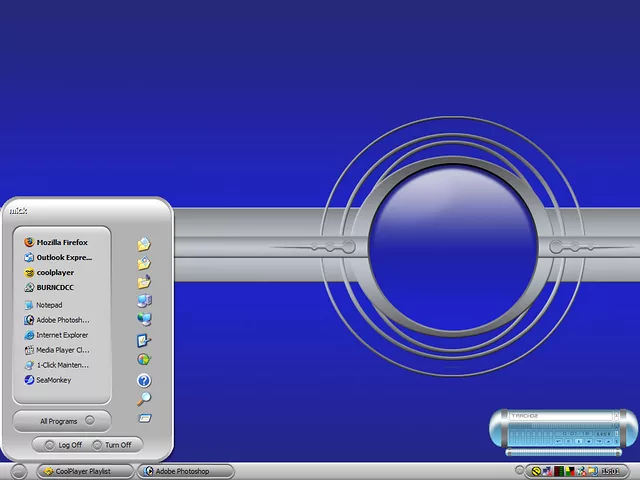Open the My Computer icon
Viewport: 640px width, 480px height.
point(144,300)
